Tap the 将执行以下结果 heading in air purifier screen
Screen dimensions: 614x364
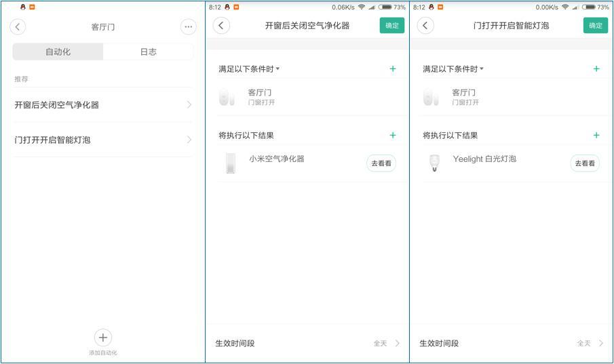tap(246, 136)
